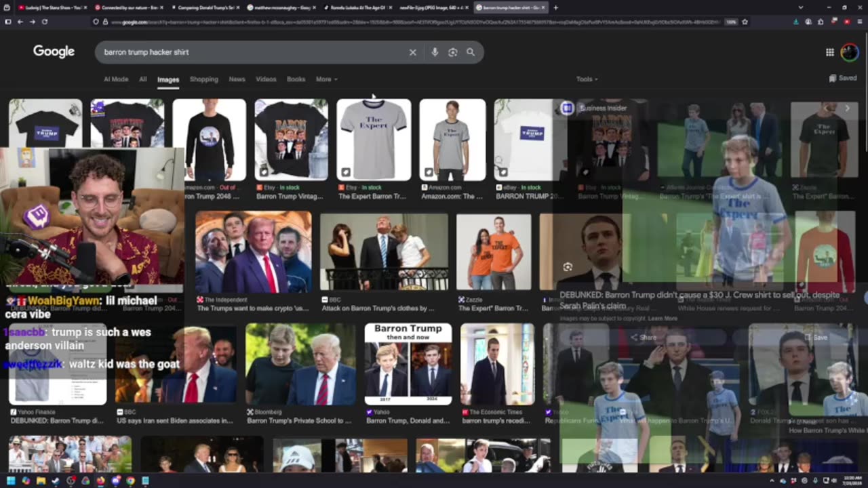Screen dimensions: 868x488
Task: Switch to the Shopping tab
Action: pyautogui.click(x=204, y=79)
